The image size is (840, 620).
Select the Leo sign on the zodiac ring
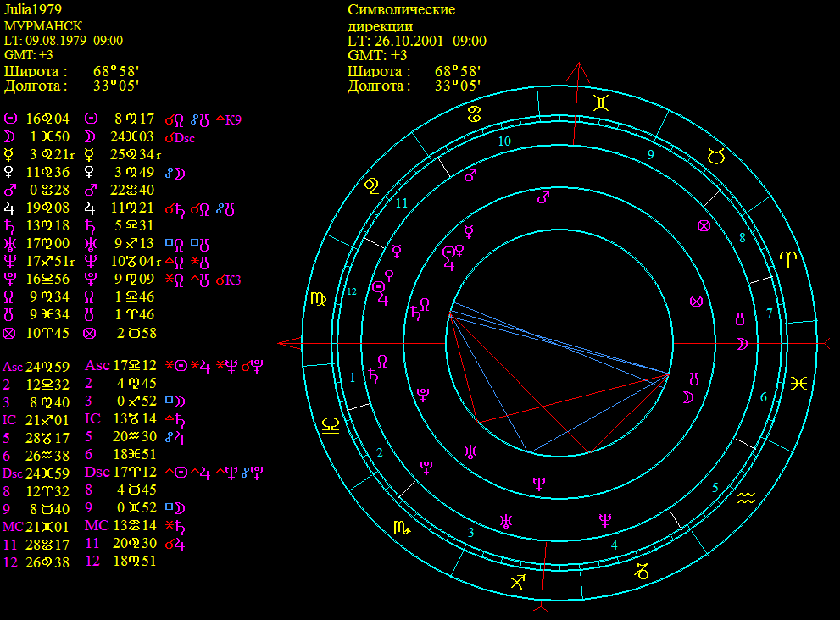click(372, 186)
